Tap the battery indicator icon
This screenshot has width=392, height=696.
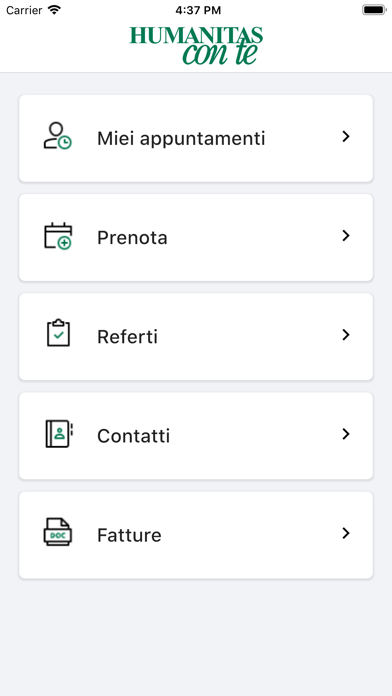pos(374,10)
